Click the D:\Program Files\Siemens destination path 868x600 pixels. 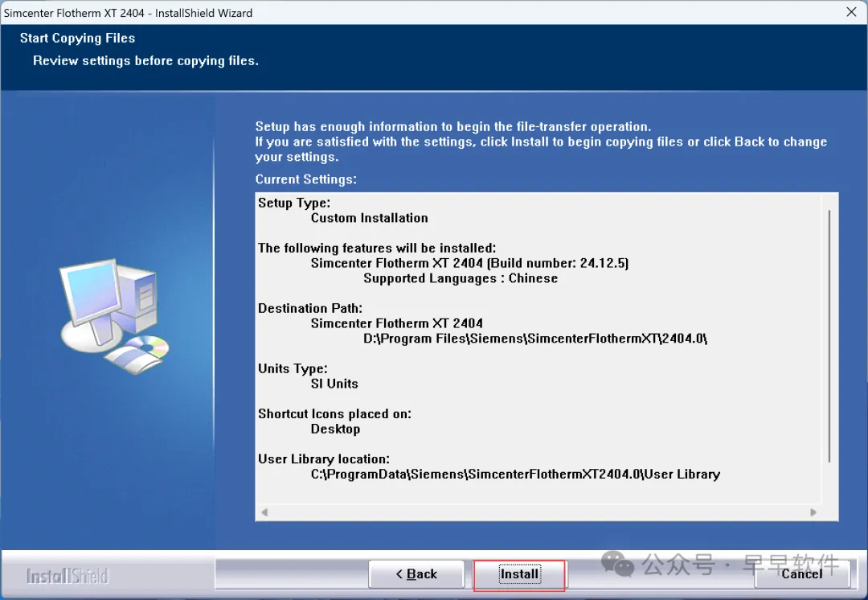coord(535,339)
